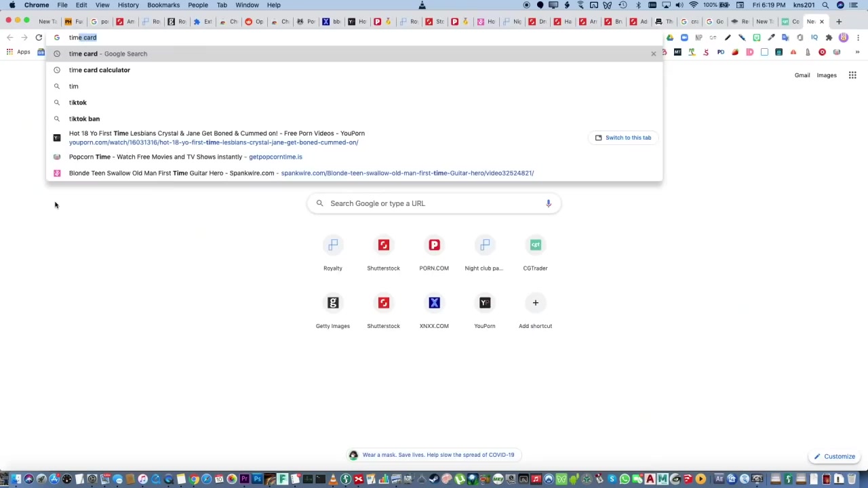Close the active New Tab

pos(822,22)
